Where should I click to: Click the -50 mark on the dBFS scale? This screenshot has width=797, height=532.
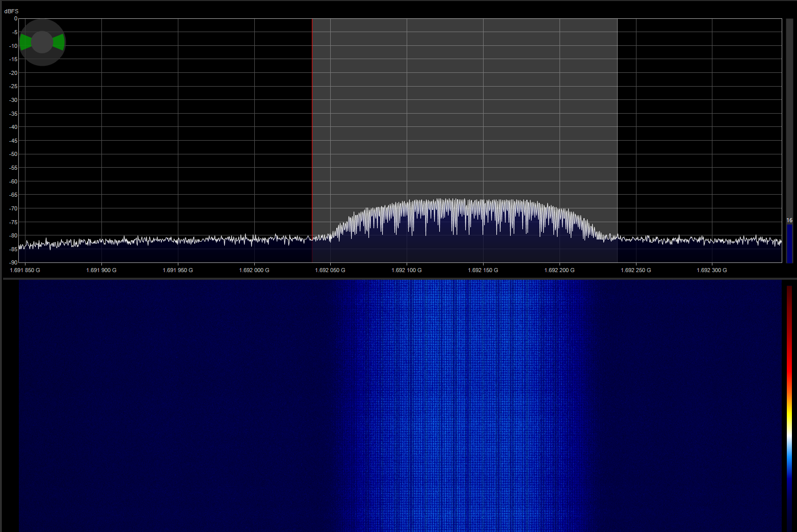(14, 154)
